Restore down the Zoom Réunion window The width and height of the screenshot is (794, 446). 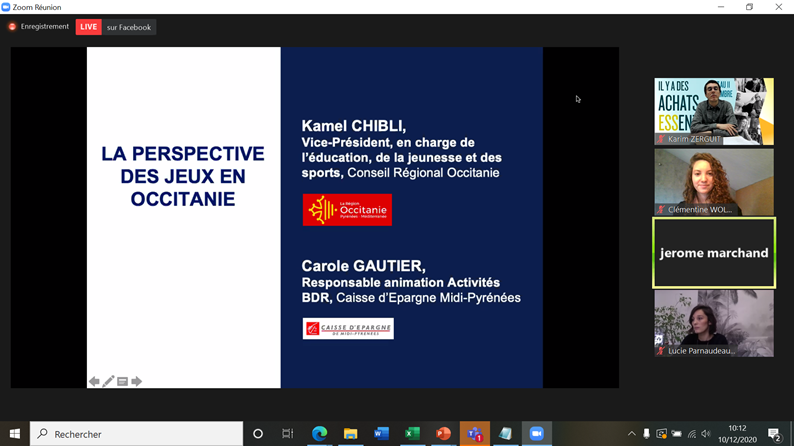coord(749,7)
